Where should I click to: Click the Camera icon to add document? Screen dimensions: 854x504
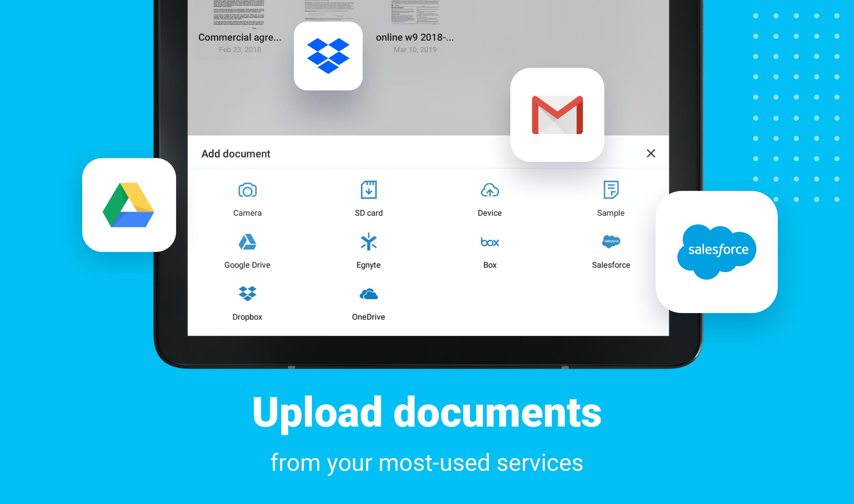coord(247,190)
